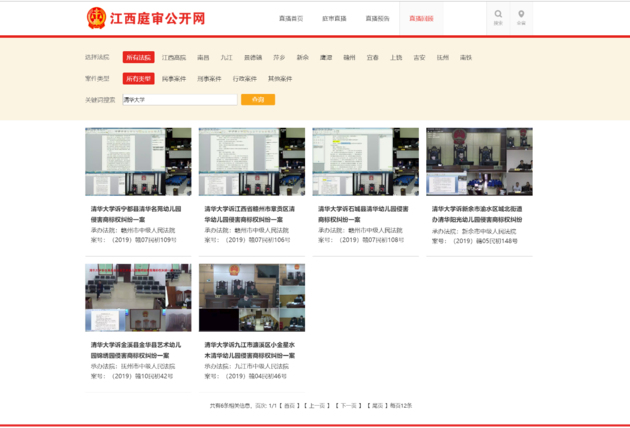This screenshot has width=630, height=428.
Task: Focus the keyword search field containing 清华大学
Action: pos(180,100)
